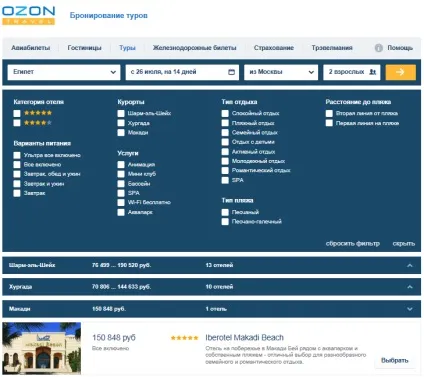The height and width of the screenshot is (377, 424).
Task: Enable Все включено meal option
Action: (17, 164)
